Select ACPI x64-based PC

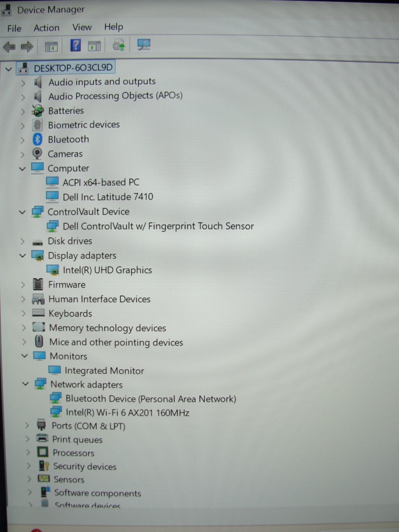pos(101,182)
